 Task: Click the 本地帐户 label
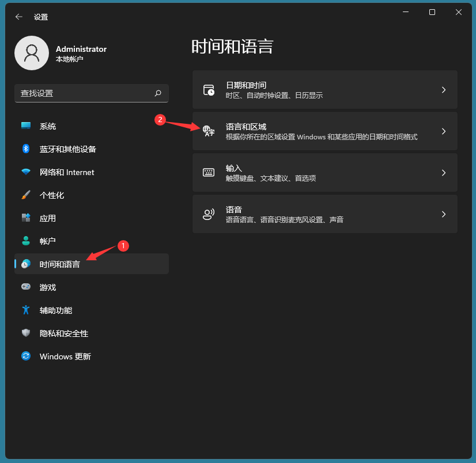click(x=69, y=59)
